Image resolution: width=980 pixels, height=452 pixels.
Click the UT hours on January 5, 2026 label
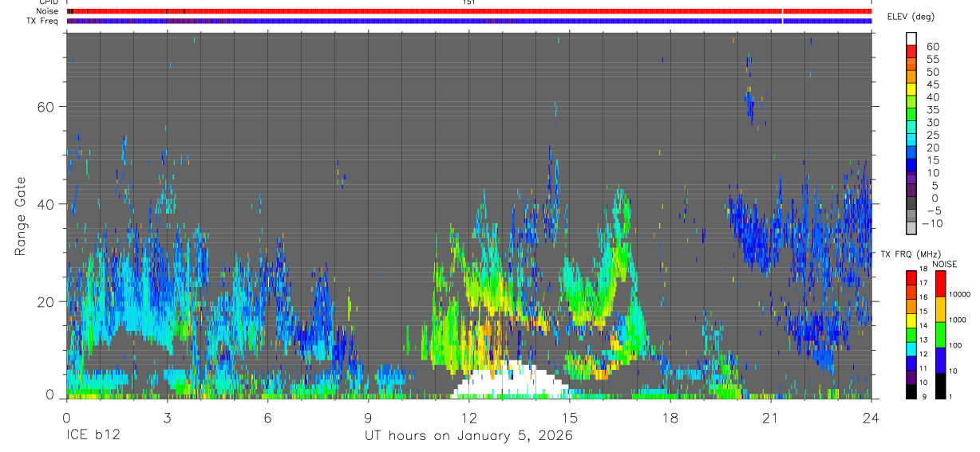pyautogui.click(x=468, y=436)
